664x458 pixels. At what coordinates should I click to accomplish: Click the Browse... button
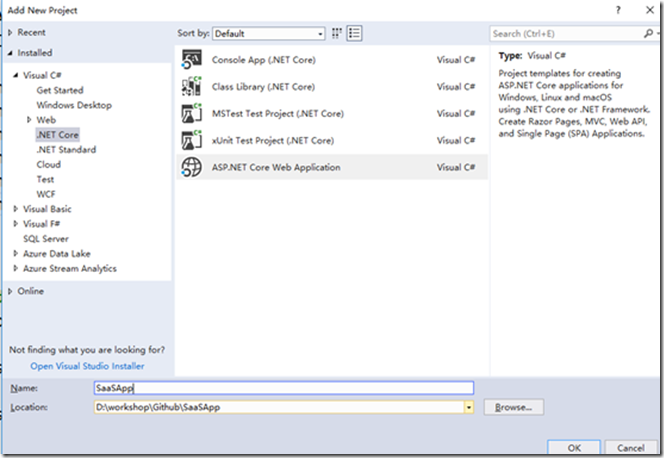point(514,407)
